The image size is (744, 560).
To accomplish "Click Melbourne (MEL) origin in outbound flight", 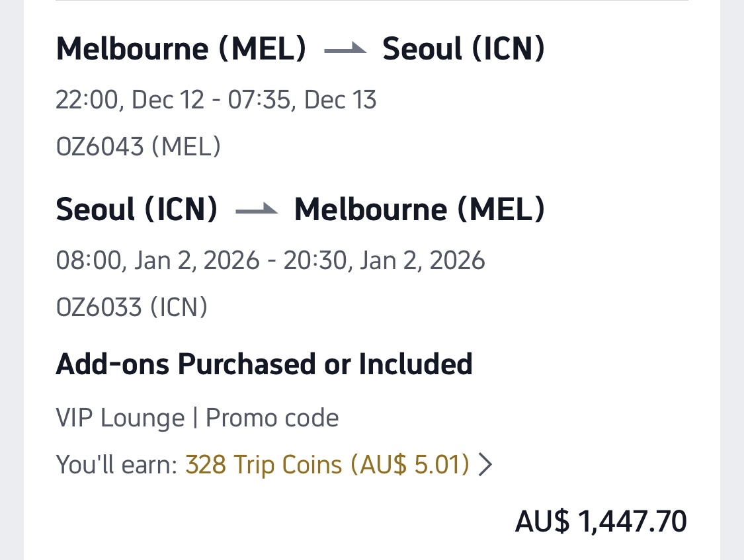I will 181,50.
